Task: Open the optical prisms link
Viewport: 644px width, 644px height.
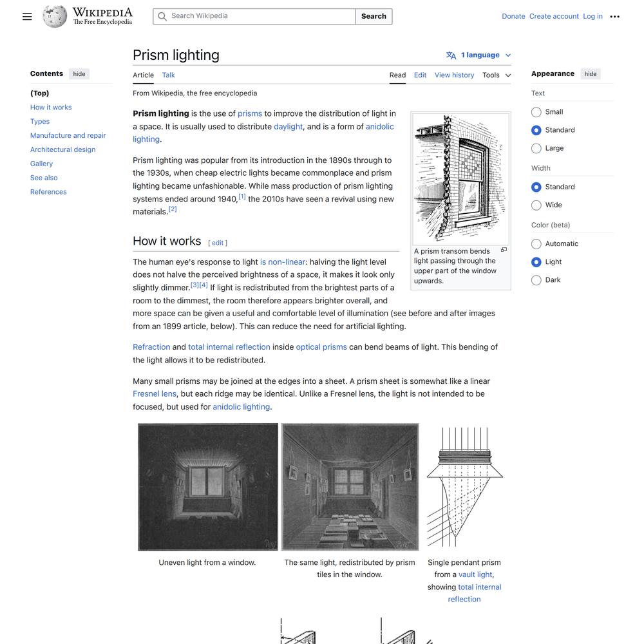Action: tap(321, 347)
